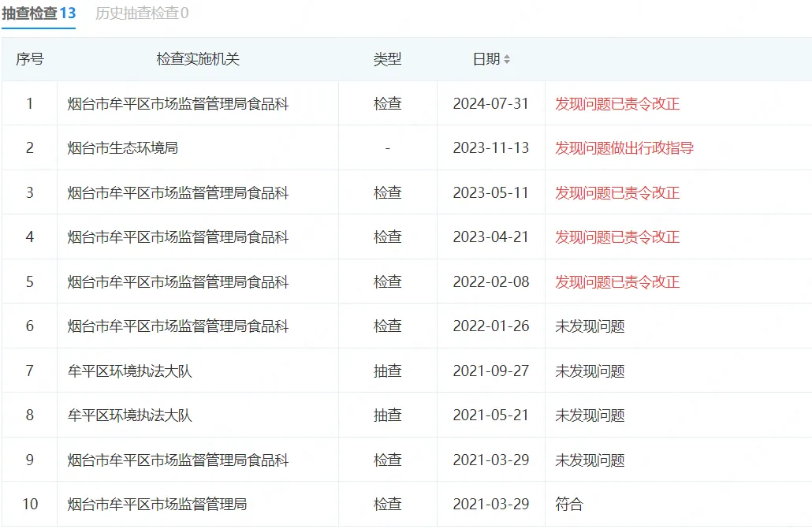
Task: Select row number 1 in 序号 column
Action: pyautogui.click(x=30, y=103)
